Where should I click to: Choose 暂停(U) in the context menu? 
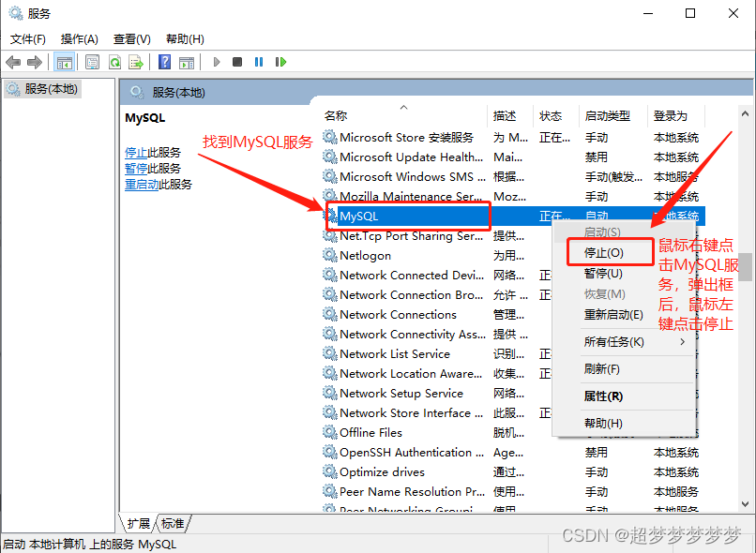(x=603, y=274)
